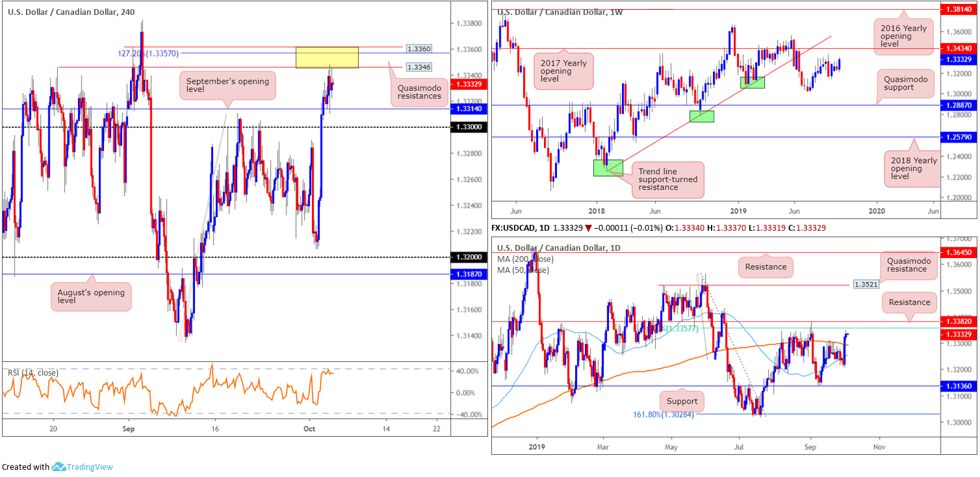The height and width of the screenshot is (477, 980).
Task: Select the yellow Quasimodo resistance zone rectangle
Action: pos(327,58)
